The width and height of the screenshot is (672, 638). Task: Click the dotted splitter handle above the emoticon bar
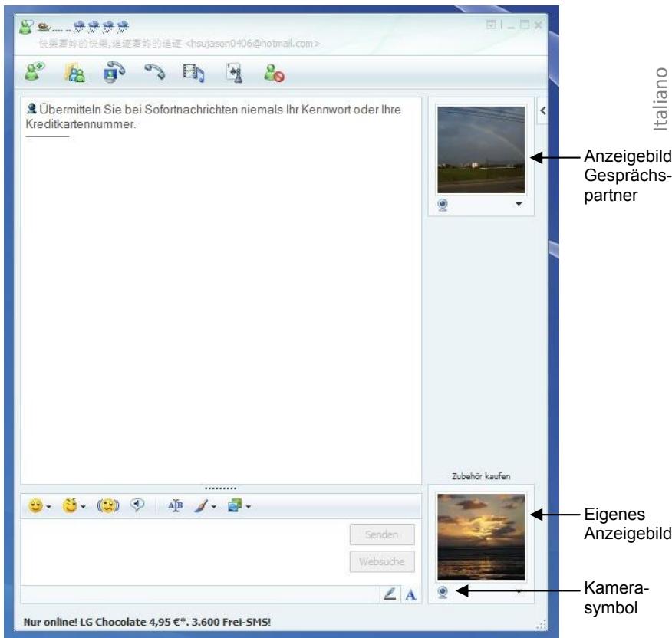pyautogui.click(x=220, y=488)
